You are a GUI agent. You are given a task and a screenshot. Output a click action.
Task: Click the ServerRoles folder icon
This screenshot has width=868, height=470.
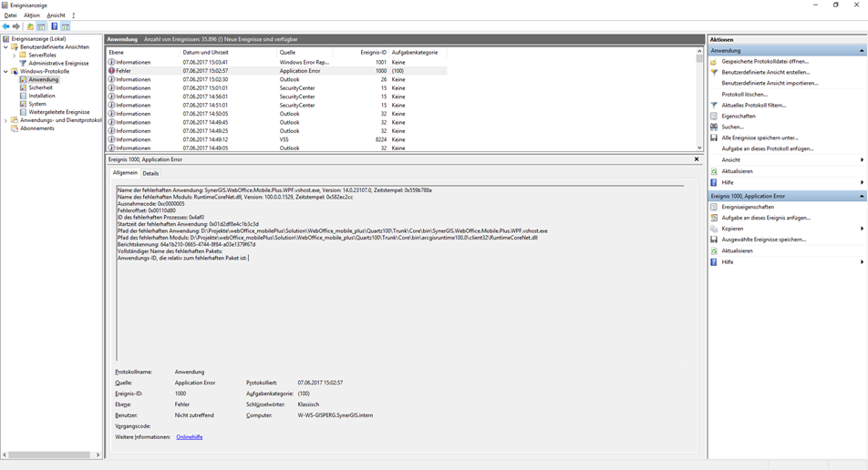23,56
